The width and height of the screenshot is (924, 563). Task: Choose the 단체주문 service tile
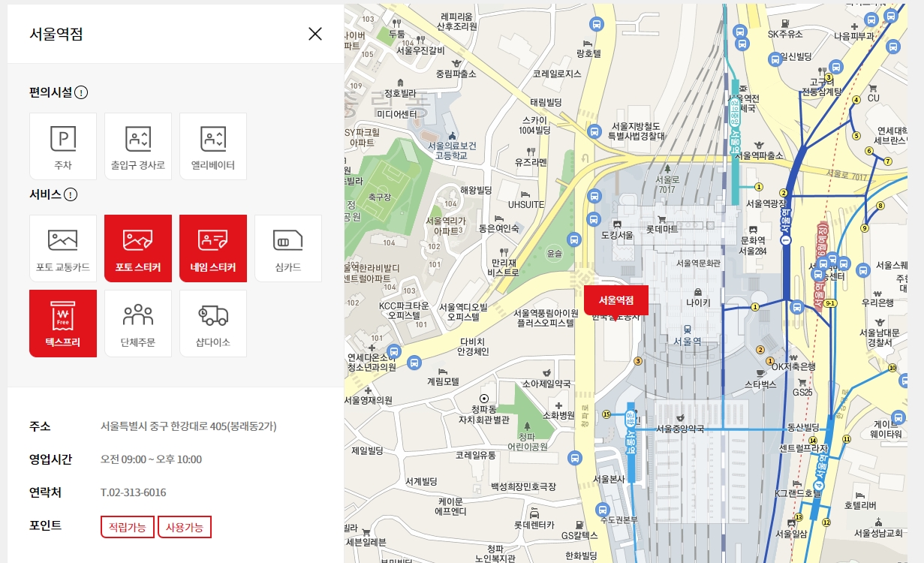138,324
